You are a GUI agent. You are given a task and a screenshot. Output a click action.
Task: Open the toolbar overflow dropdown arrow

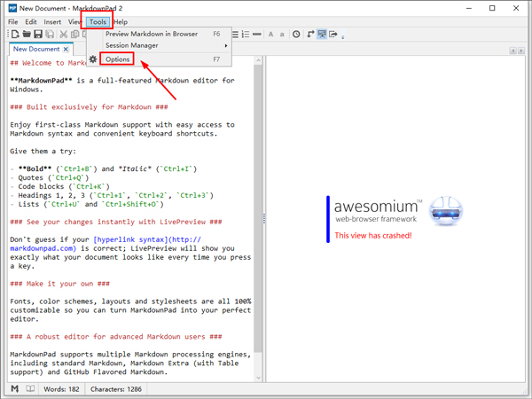[343, 36]
